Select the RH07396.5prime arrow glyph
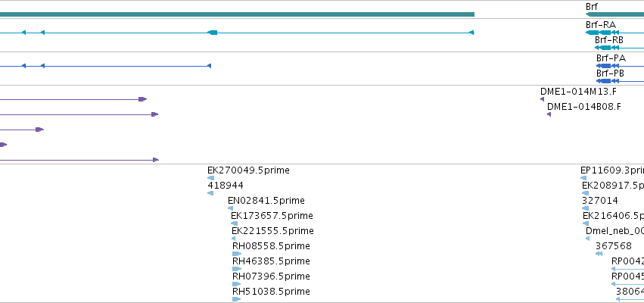The width and height of the screenshot is (644, 303). [x=237, y=284]
